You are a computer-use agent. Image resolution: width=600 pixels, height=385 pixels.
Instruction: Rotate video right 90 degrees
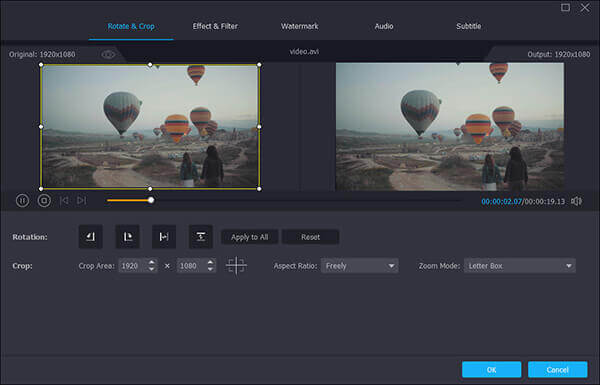pos(127,237)
